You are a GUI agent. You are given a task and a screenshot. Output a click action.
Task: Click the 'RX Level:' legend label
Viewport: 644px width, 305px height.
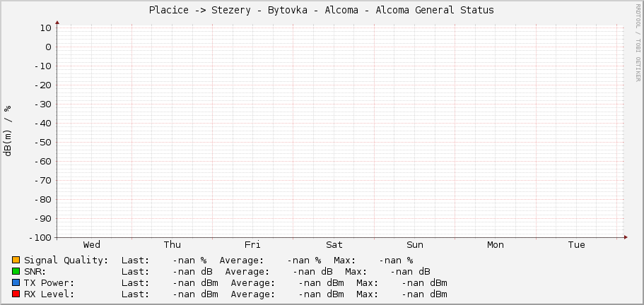click(49, 294)
